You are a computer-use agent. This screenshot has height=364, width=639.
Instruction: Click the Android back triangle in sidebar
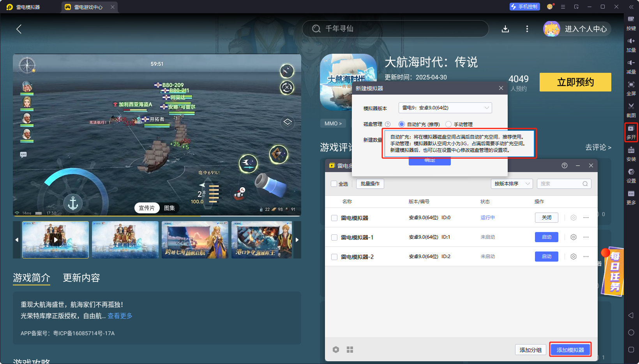(631, 315)
